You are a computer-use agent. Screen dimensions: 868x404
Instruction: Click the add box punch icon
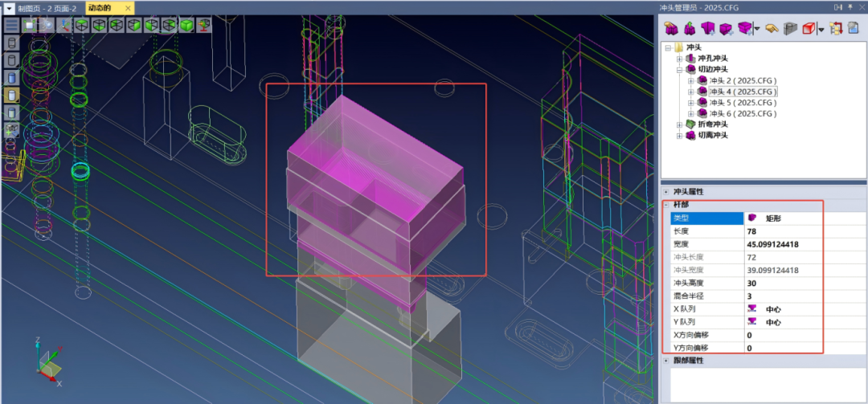[x=726, y=29]
